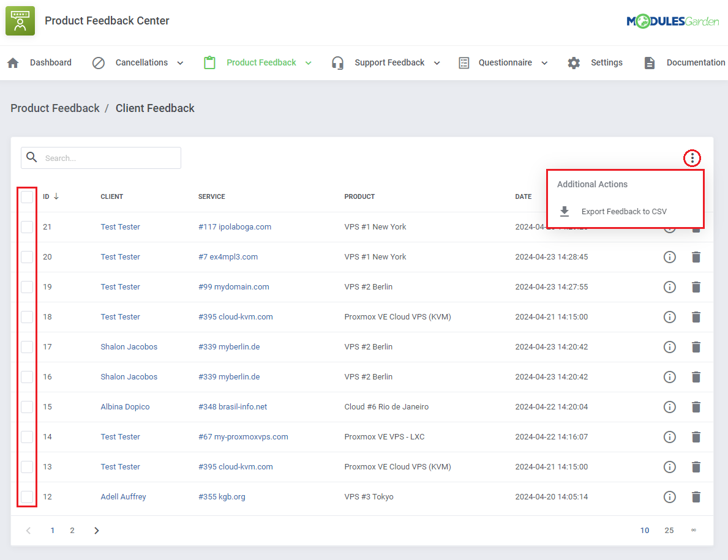The image size is (728, 560).
Task: View info for feedback ID 15
Action: (x=669, y=407)
